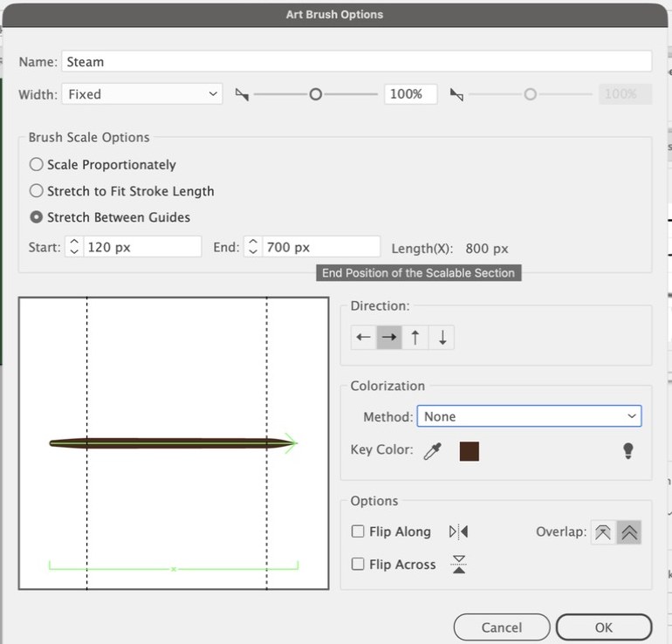Click the active width slider handle
The width and height of the screenshot is (672, 644).
point(315,94)
